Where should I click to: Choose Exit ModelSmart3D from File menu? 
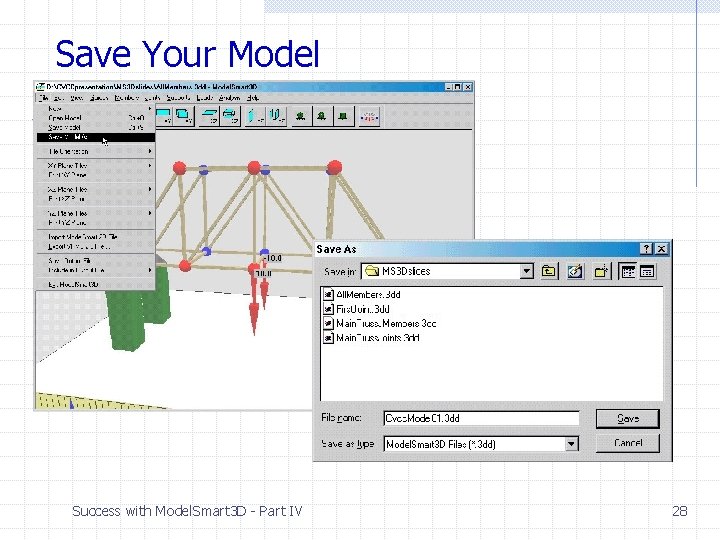[x=95, y=285]
